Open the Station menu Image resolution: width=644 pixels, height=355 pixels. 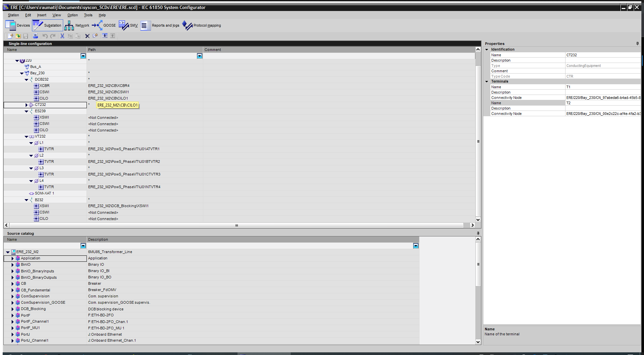tap(13, 15)
